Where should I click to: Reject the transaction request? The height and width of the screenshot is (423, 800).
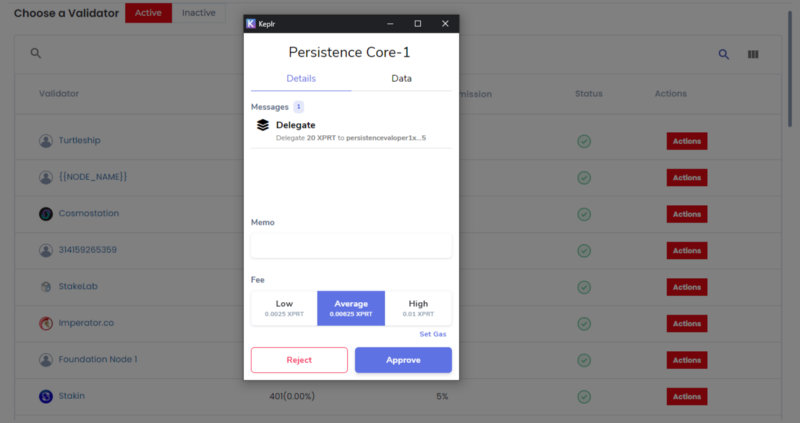pyautogui.click(x=299, y=360)
